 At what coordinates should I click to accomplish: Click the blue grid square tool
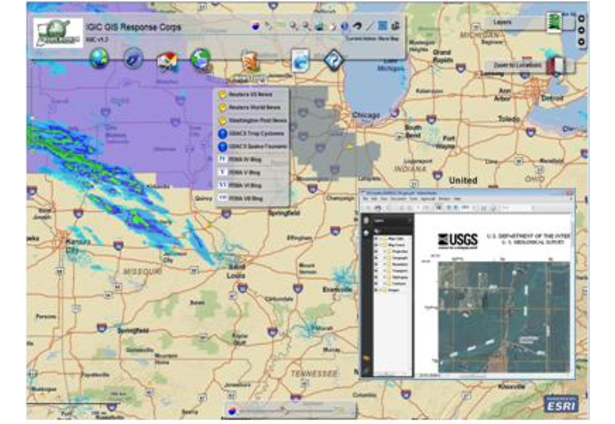coord(382,26)
